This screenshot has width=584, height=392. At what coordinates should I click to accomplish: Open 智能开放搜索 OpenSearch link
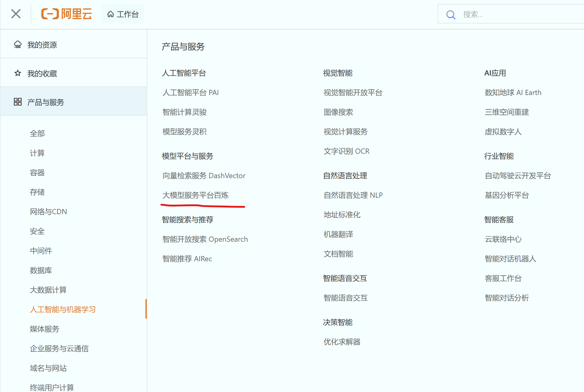205,239
